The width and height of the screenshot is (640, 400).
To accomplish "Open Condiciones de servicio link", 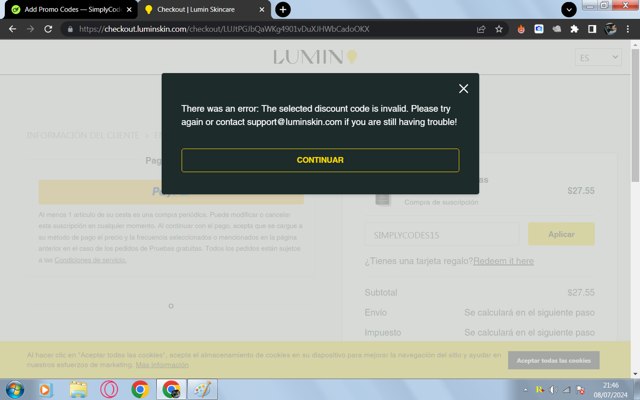I will tap(90, 260).
